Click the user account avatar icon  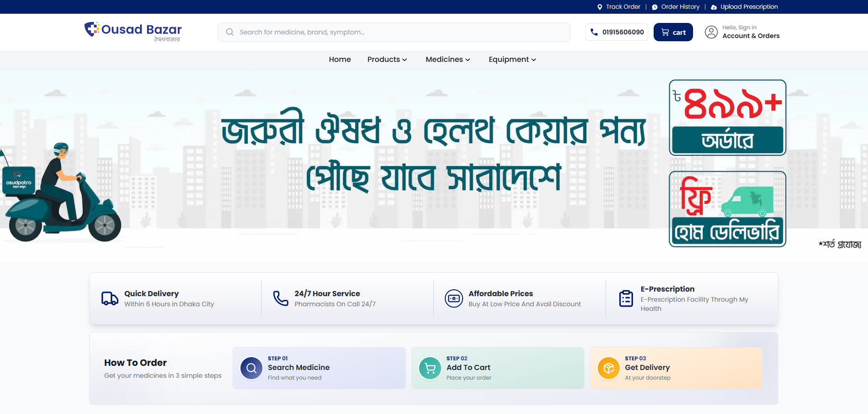711,32
